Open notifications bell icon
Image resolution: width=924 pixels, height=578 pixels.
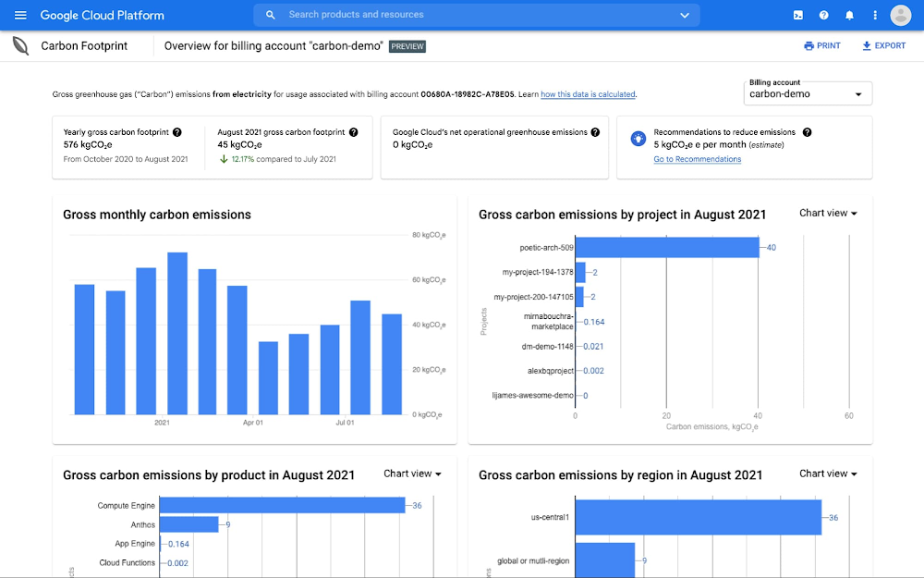[849, 16]
